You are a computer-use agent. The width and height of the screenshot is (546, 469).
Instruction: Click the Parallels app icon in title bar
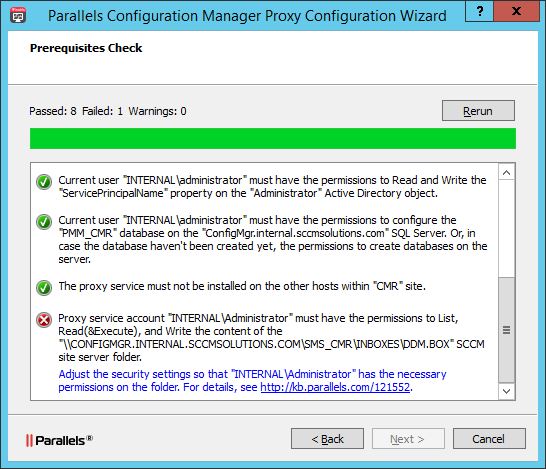point(18,15)
